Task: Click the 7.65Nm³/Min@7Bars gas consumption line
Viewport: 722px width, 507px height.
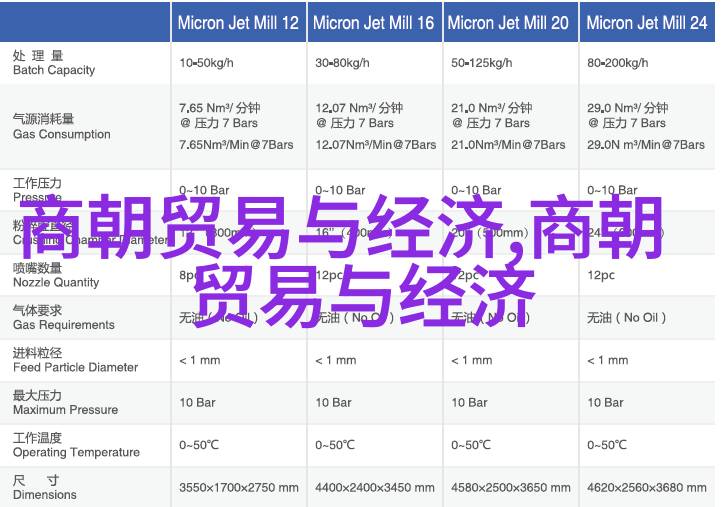Action: (236, 145)
